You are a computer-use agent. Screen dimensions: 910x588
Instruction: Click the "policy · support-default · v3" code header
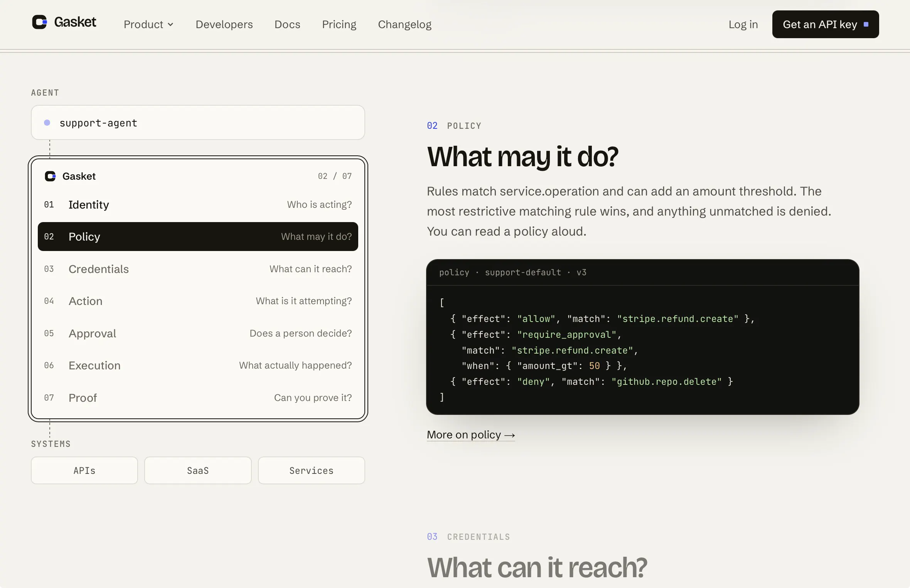click(x=513, y=272)
